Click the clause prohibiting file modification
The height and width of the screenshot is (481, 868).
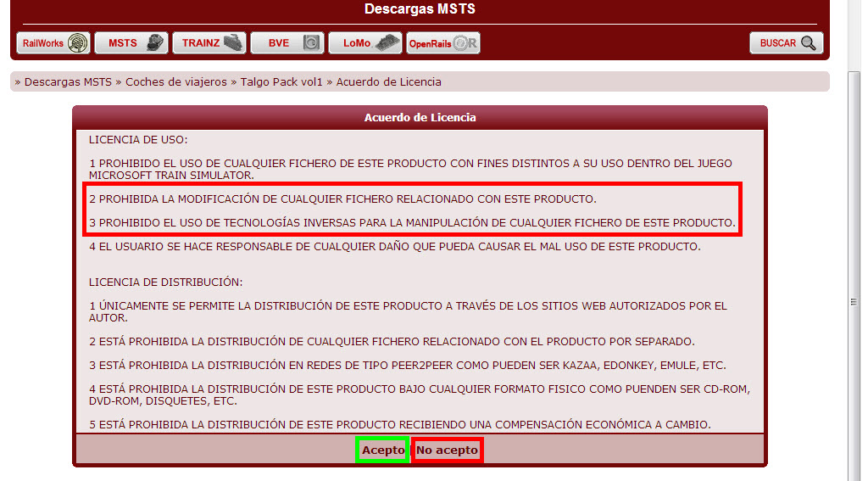pos(342,199)
